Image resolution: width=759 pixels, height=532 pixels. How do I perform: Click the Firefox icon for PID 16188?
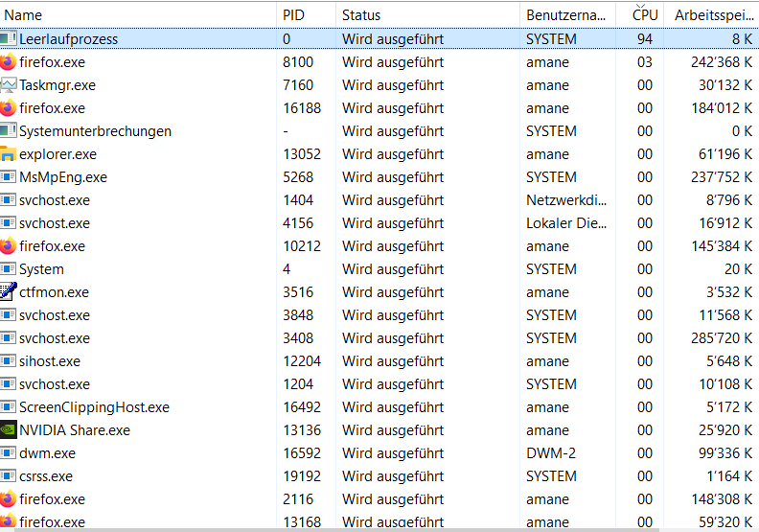9,108
